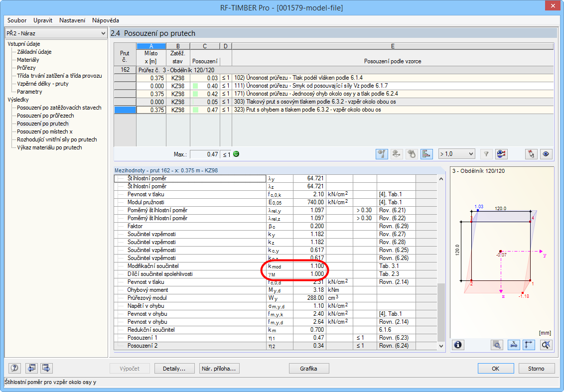The height and width of the screenshot is (392, 564).
Task: Click Výsledky tree heading
Action: [x=18, y=100]
